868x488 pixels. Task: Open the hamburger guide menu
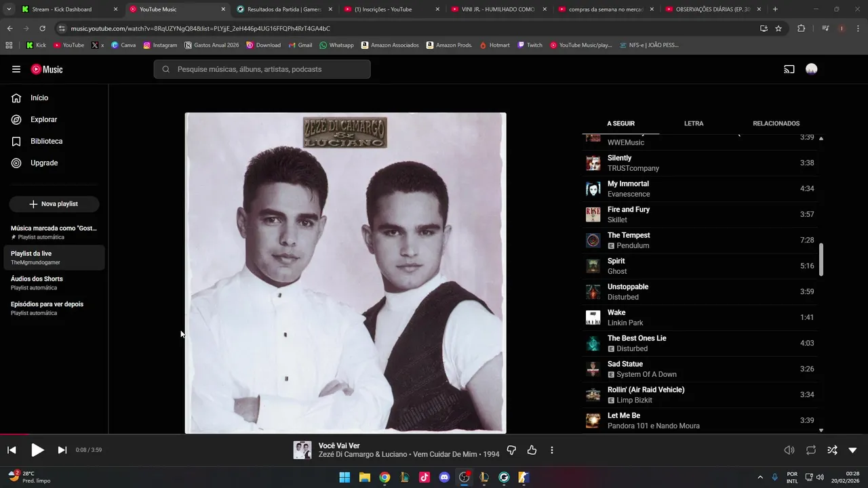point(16,69)
